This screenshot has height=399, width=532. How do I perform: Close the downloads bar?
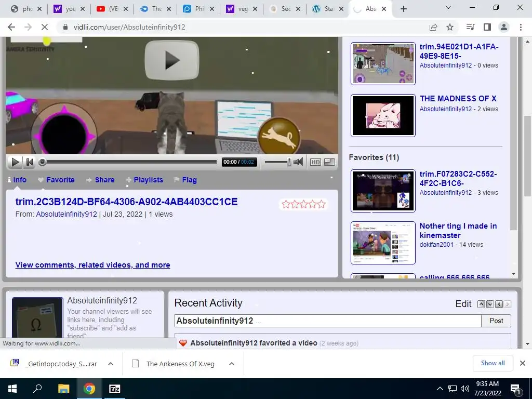[x=523, y=363]
